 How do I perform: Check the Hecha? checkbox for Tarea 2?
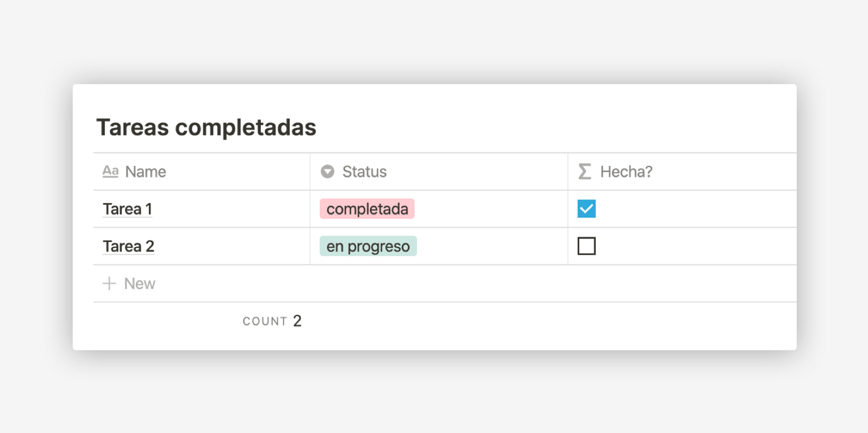(586, 246)
